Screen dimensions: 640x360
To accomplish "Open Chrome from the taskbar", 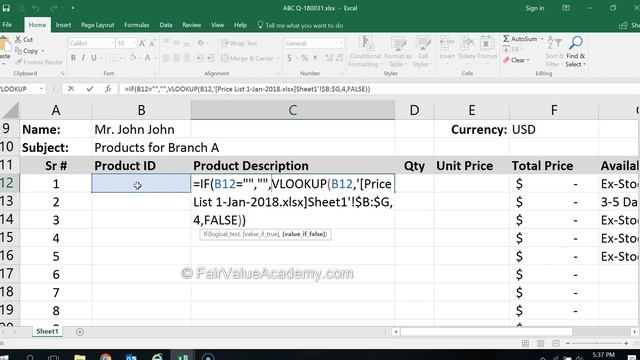I will [x=105, y=357].
